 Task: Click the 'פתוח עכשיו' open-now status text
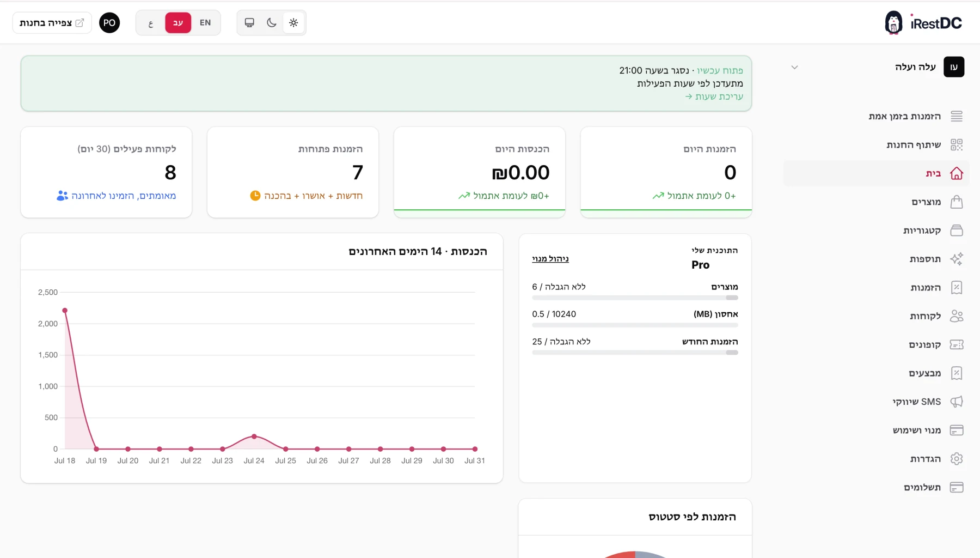[x=720, y=71]
